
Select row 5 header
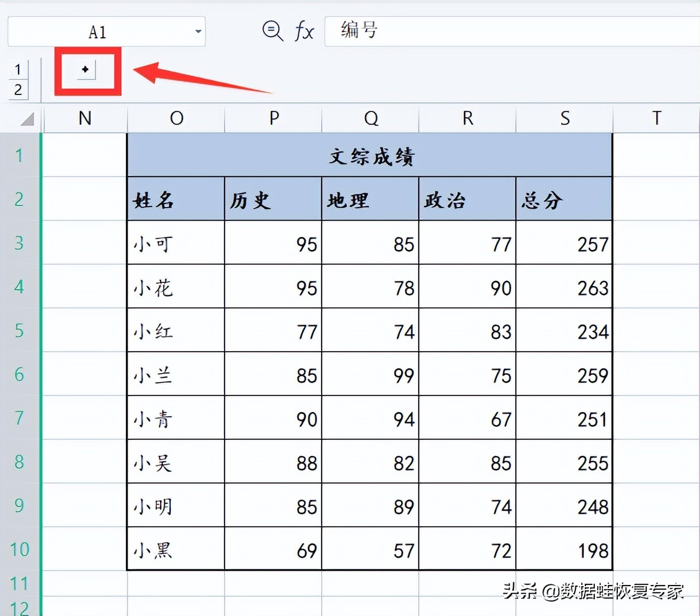pos(20,330)
